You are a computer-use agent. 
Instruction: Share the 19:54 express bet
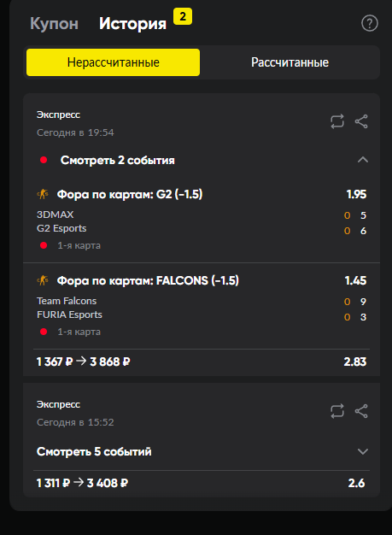pos(361,121)
